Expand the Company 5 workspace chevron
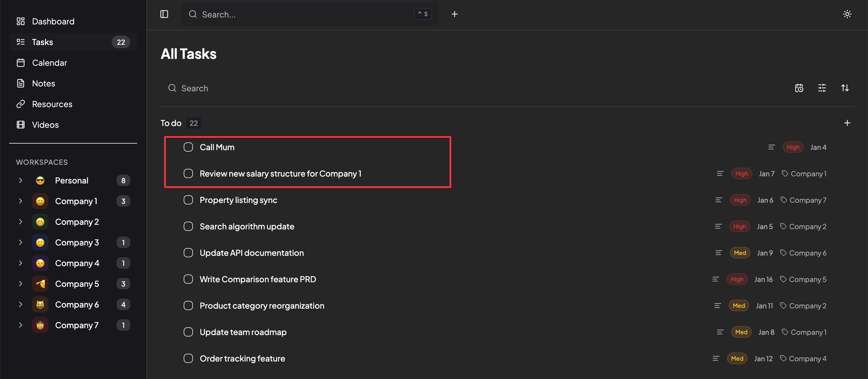 pyautogui.click(x=21, y=284)
